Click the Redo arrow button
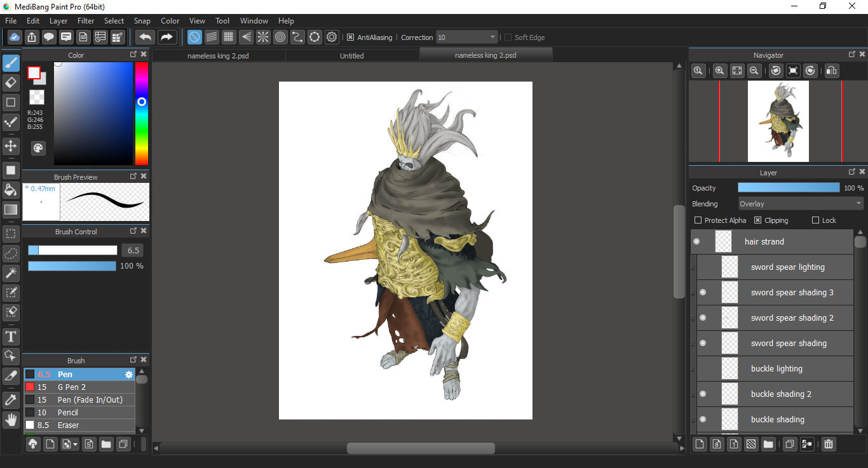 click(x=166, y=37)
